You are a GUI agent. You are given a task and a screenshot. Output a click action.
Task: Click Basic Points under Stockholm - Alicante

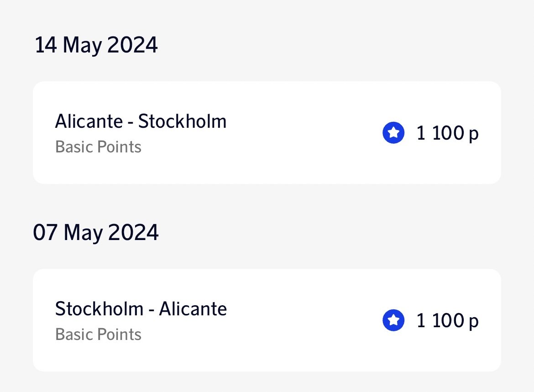pyautogui.click(x=98, y=335)
